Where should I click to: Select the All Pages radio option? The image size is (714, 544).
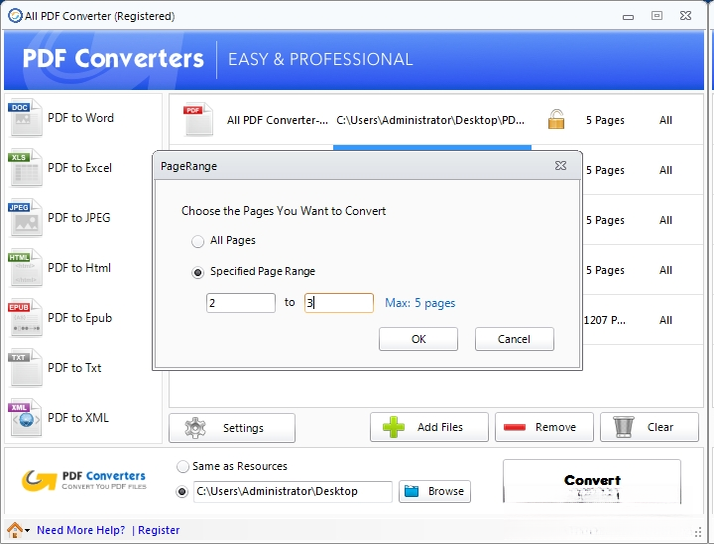coord(198,241)
